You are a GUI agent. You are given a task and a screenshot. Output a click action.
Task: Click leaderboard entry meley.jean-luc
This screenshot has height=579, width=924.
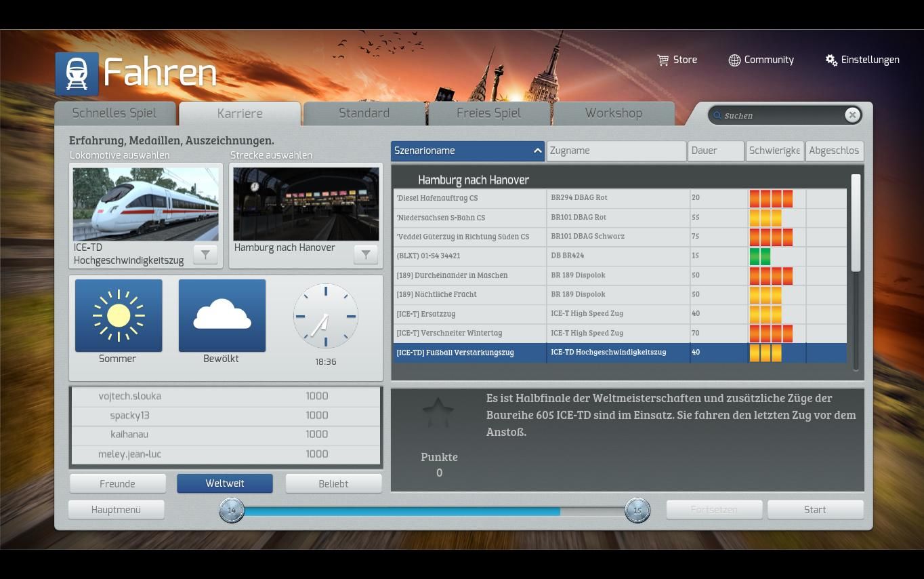[129, 454]
